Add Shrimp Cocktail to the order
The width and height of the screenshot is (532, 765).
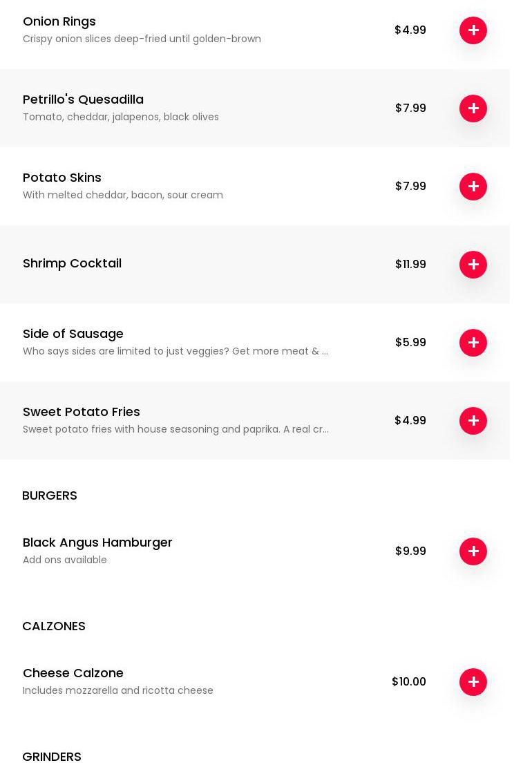pos(473,265)
